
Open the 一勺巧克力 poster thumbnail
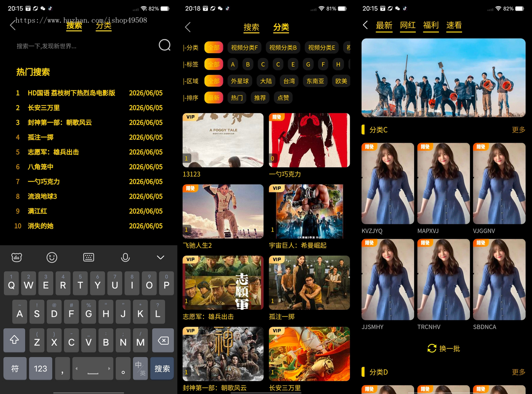point(309,140)
